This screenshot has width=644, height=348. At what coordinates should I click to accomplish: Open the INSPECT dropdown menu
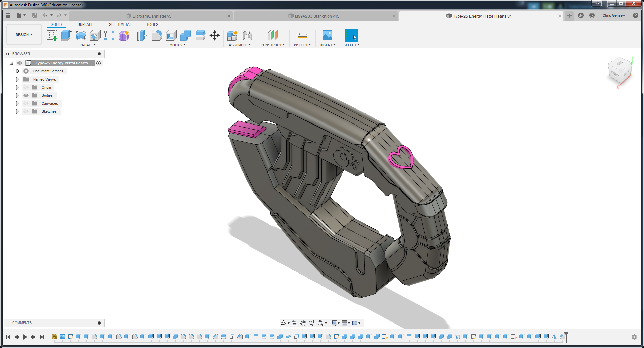pos(302,45)
